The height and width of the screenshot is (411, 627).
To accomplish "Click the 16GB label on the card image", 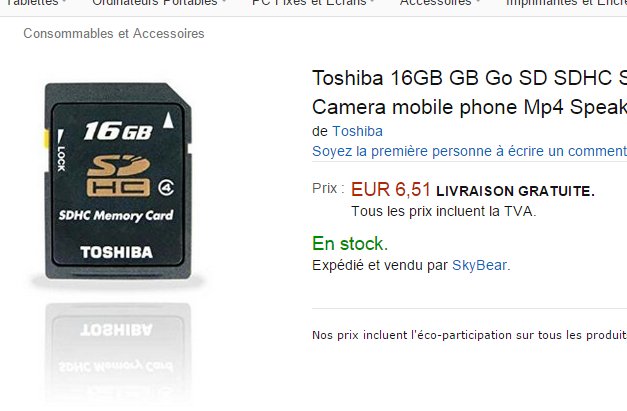I will pos(118,131).
